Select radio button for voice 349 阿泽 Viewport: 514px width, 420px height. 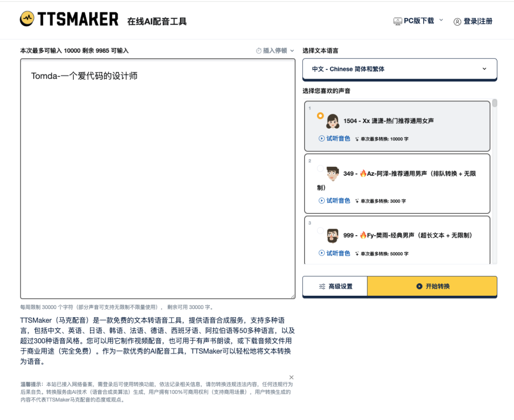click(x=320, y=169)
